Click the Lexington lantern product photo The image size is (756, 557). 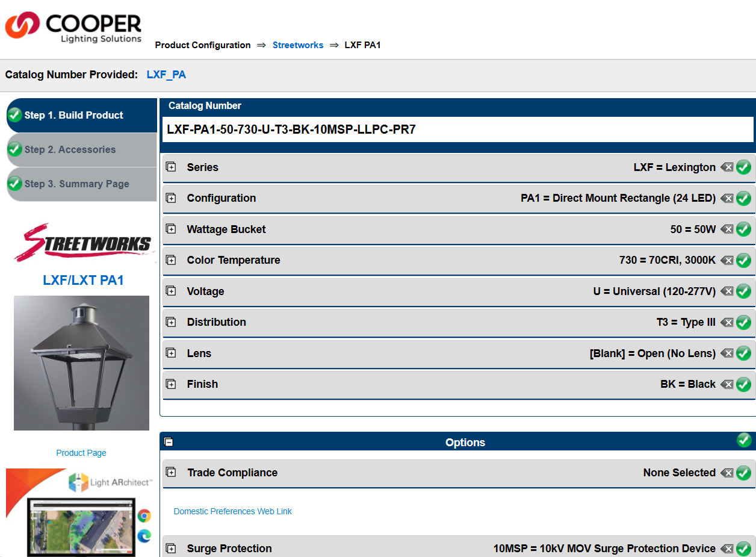81,363
